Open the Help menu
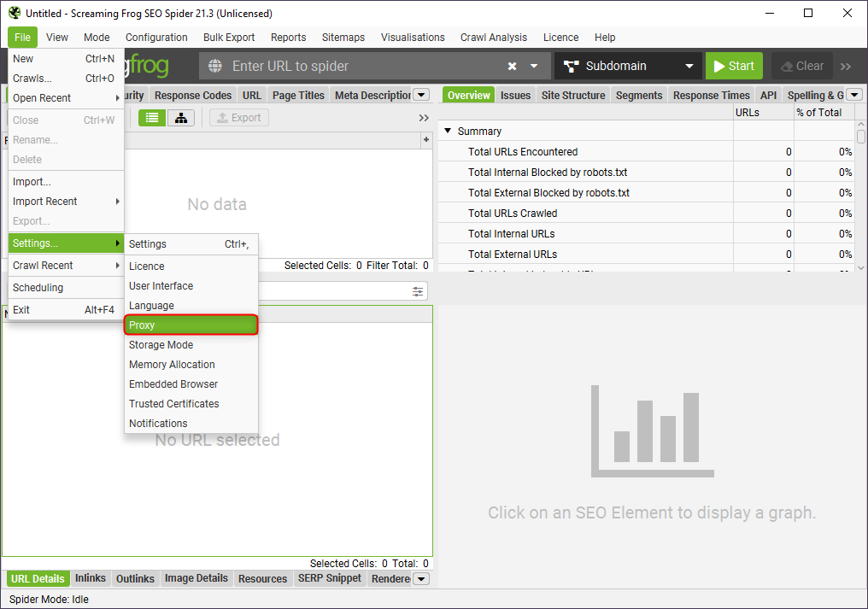Screen dimensions: 868x609 tap(605, 37)
